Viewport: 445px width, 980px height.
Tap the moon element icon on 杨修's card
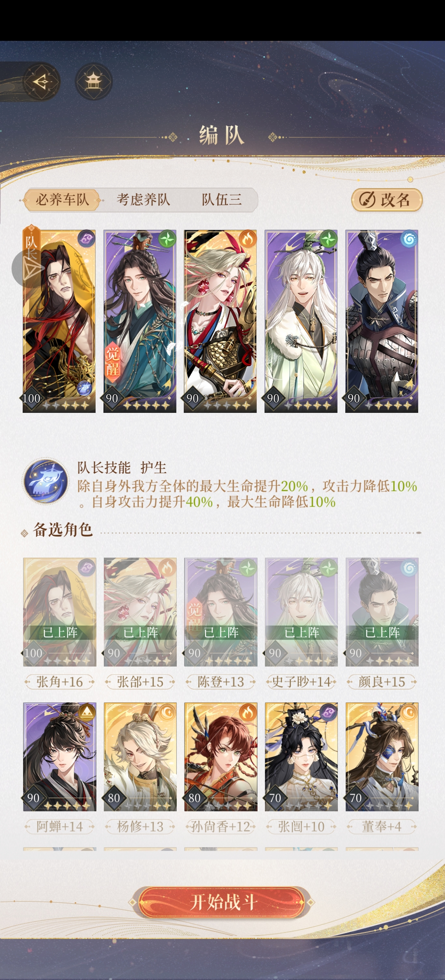[x=168, y=711]
